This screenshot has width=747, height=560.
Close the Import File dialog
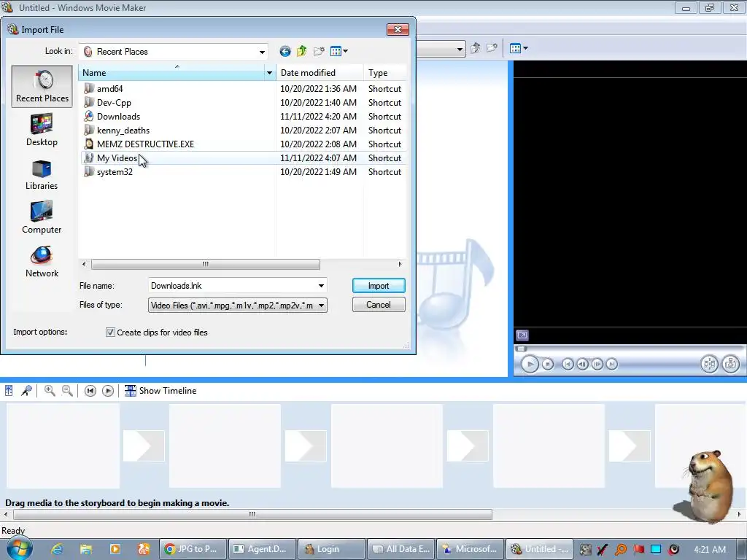(398, 29)
